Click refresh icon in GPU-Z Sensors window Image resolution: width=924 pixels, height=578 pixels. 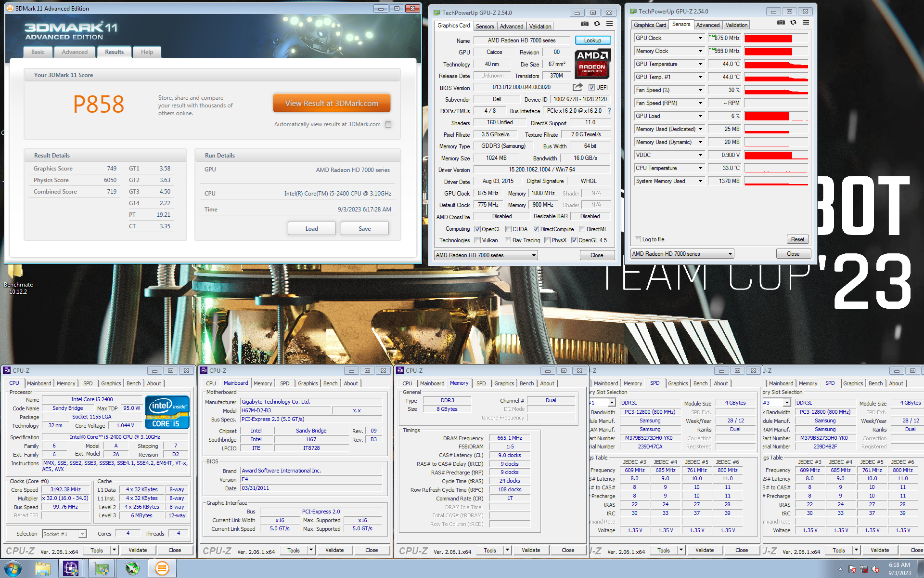pyautogui.click(x=793, y=23)
